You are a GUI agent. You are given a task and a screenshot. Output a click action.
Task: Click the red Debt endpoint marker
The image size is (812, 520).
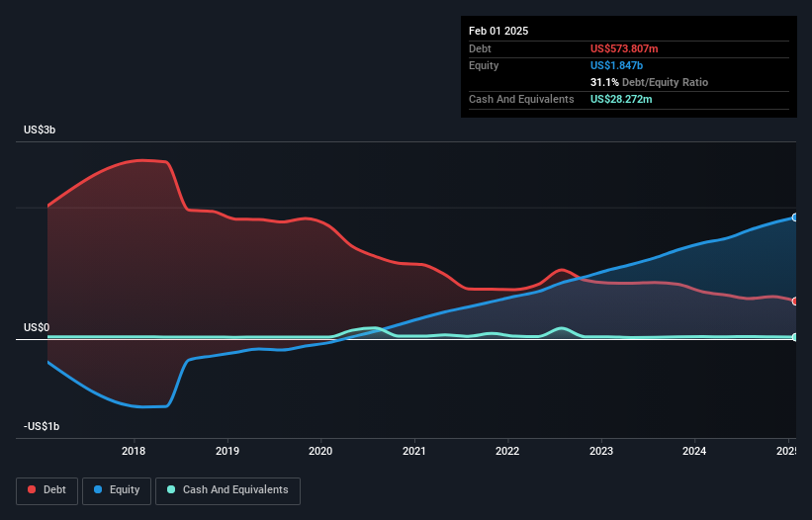795,302
